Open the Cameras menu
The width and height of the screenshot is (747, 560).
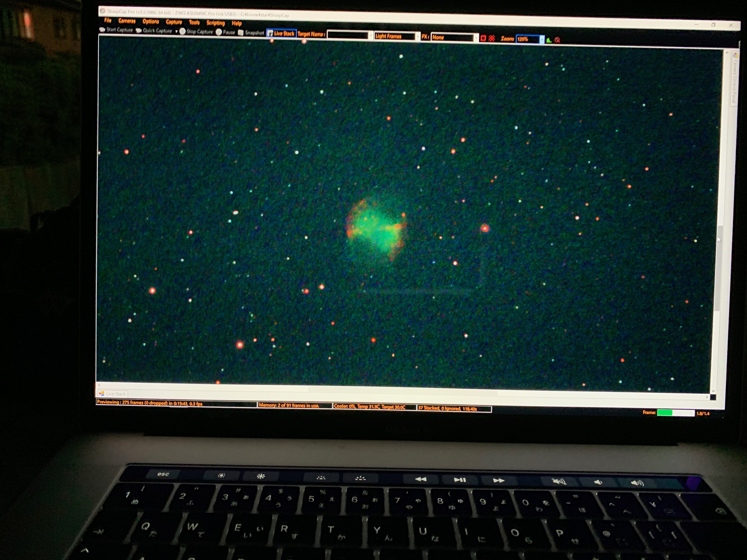coord(127,21)
